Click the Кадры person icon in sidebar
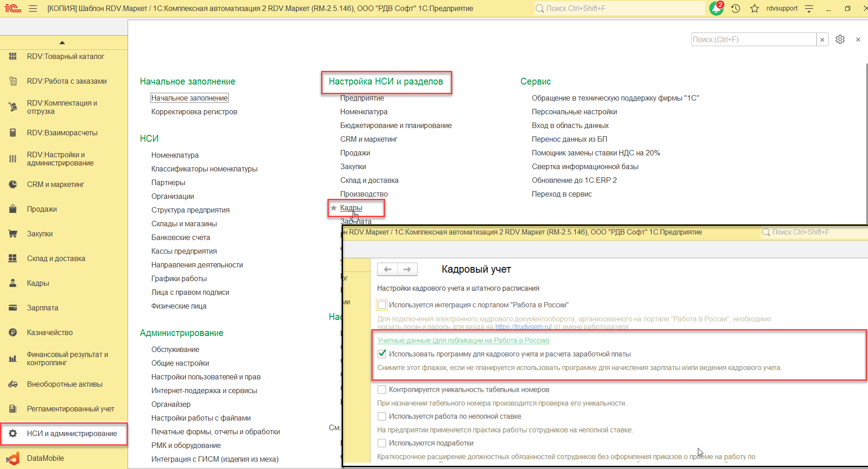Image resolution: width=868 pixels, height=469 pixels. click(x=13, y=283)
